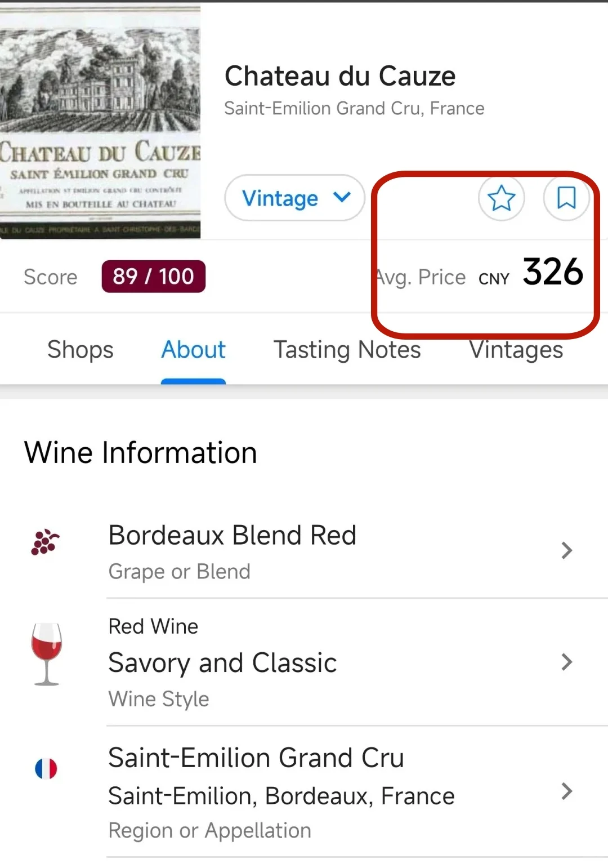
Task: Tap the grape cluster icon
Action: click(45, 542)
